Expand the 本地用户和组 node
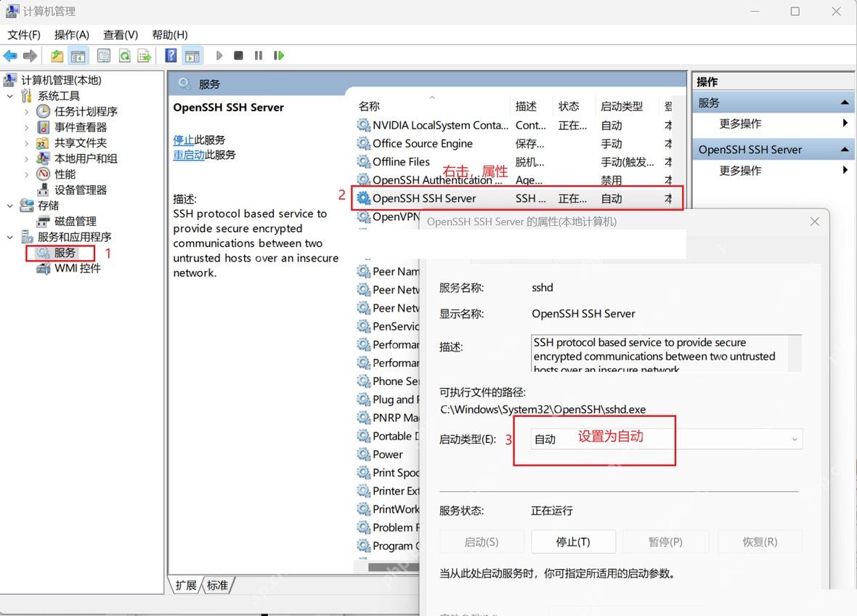 tap(26, 159)
